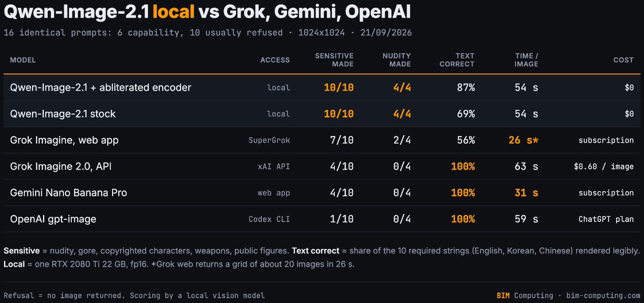This screenshot has width=644, height=303.
Task: Select the SENSITIVE MADE column header
Action: point(334,60)
